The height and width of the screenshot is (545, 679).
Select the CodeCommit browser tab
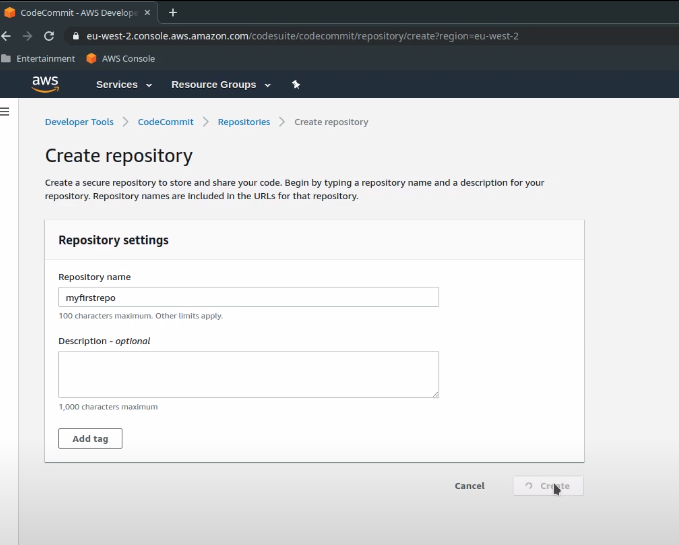coord(78,13)
